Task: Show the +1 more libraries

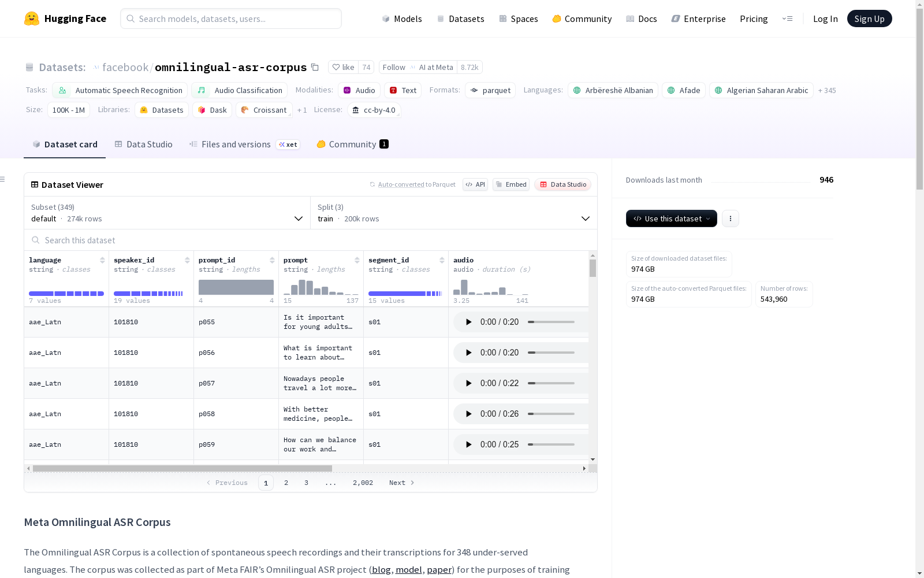Action: [x=302, y=110]
